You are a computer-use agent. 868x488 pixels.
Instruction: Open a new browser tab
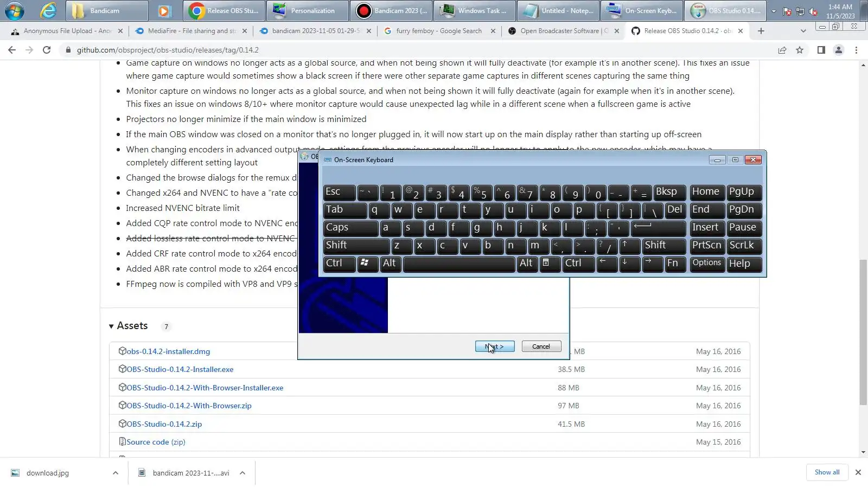761,31
